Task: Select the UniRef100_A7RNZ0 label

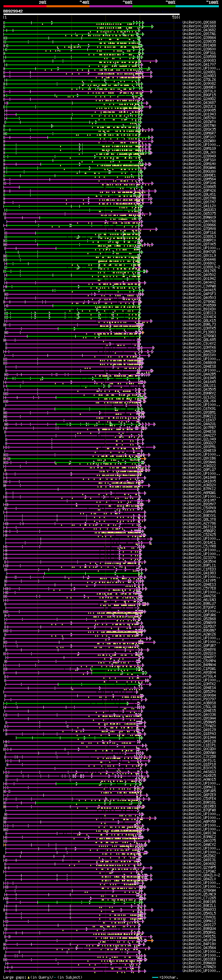Action: click(x=199, y=967)
